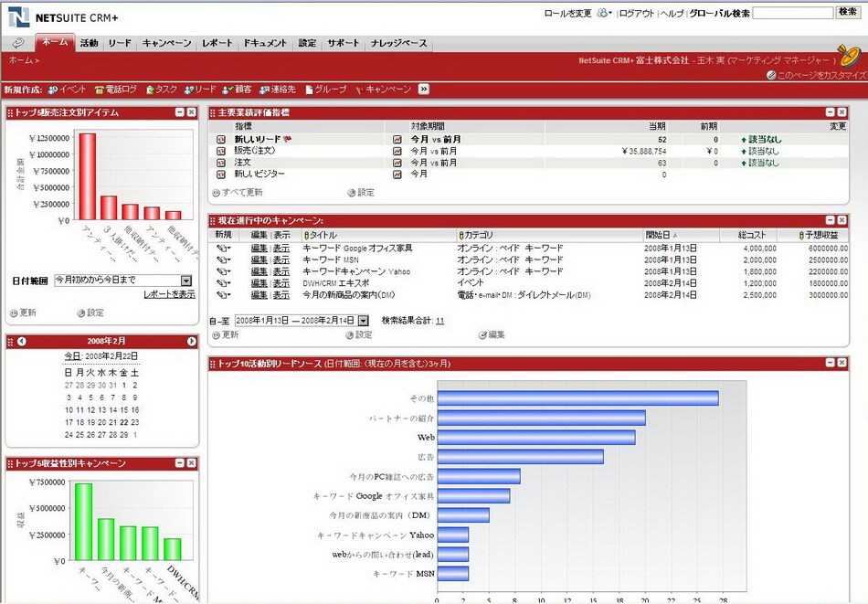Open the ヘルプ link
Image resolution: width=868 pixels, height=604 pixels.
672,14
